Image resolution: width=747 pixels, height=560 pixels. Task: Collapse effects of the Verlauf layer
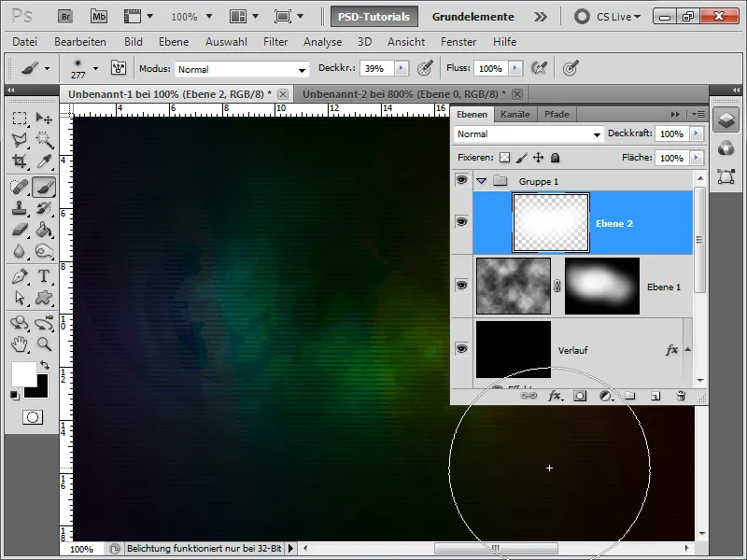click(688, 349)
